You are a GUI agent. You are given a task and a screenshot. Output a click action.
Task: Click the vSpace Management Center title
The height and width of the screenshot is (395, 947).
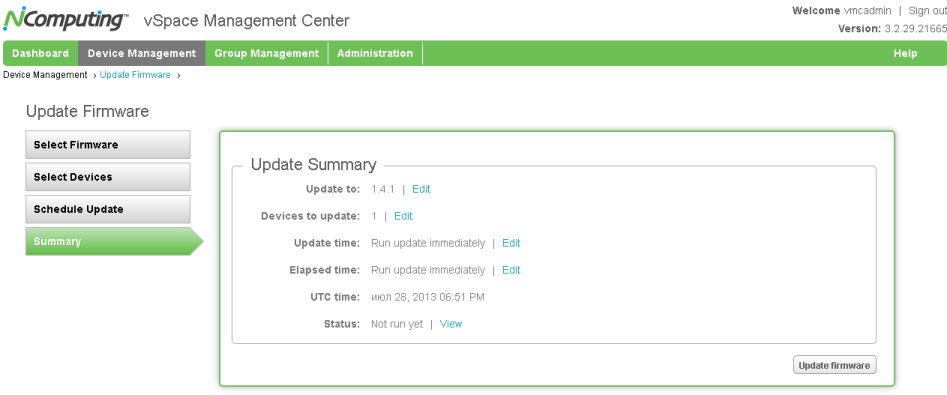point(246,21)
